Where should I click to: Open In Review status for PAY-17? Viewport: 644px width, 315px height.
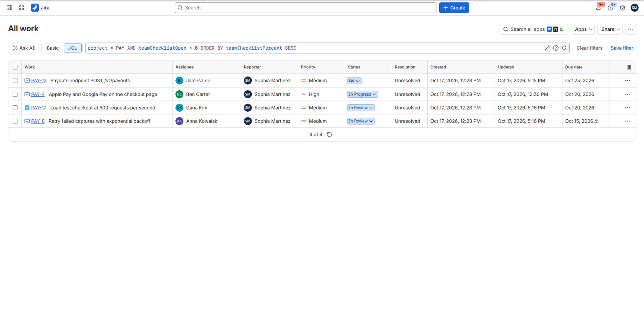tap(360, 108)
